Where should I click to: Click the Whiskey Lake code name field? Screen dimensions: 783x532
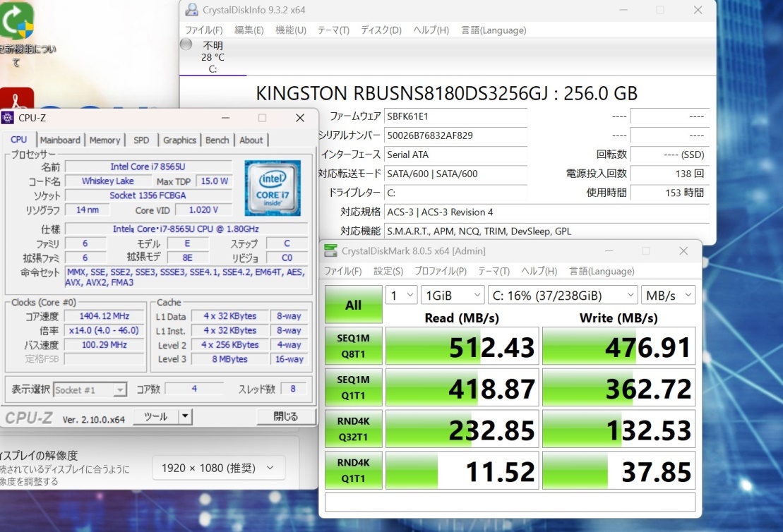(x=108, y=181)
